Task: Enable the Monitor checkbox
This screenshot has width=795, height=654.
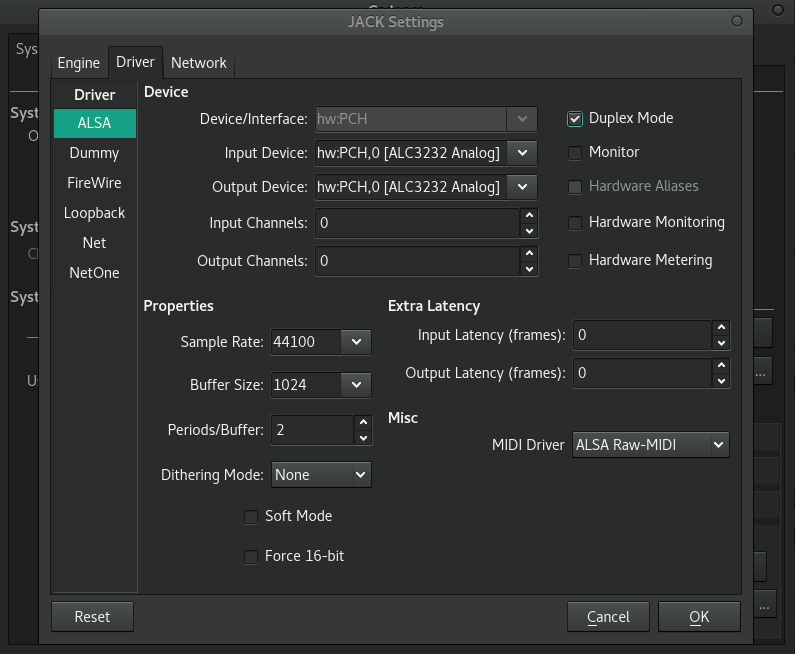Action: 575,153
